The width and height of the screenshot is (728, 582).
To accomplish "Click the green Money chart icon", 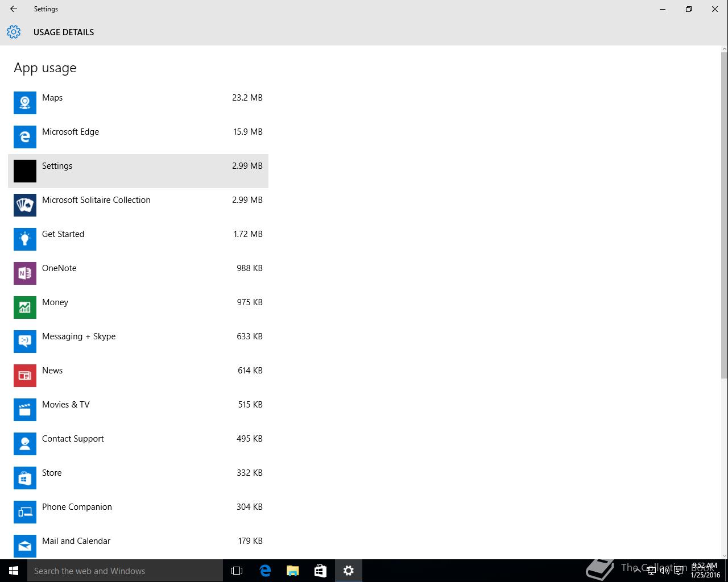I will coord(25,307).
